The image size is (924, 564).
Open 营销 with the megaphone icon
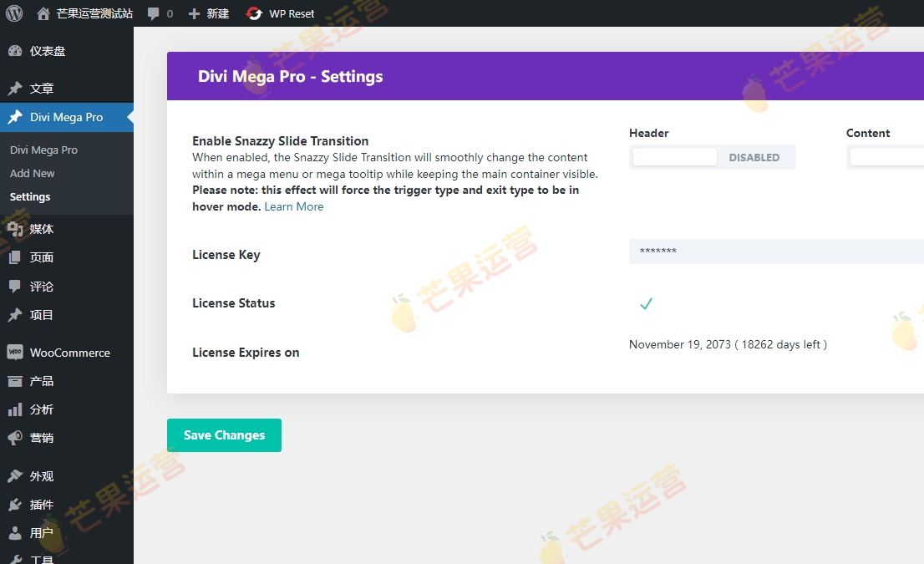(x=14, y=438)
